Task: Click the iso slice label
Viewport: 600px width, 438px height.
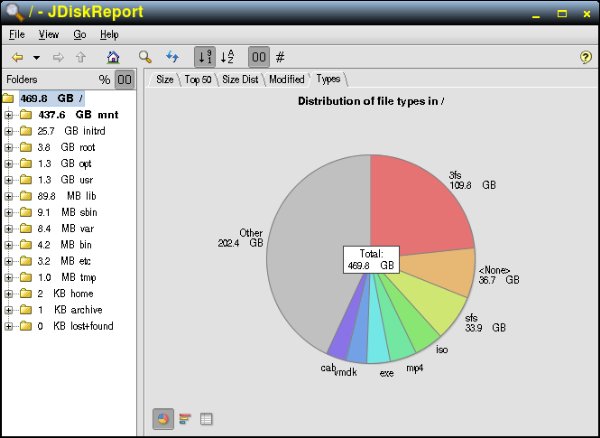Action: pyautogui.click(x=442, y=350)
